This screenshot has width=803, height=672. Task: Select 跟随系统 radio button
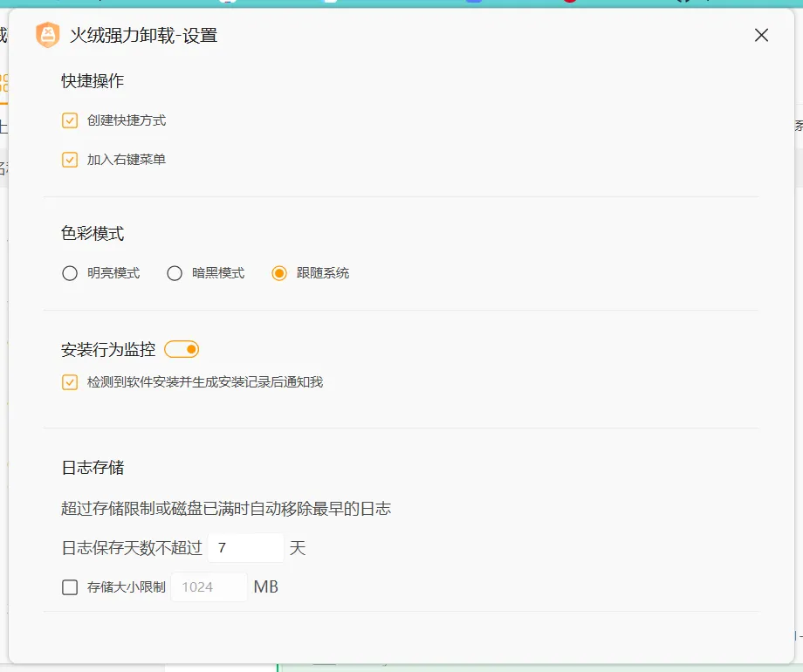pos(279,273)
